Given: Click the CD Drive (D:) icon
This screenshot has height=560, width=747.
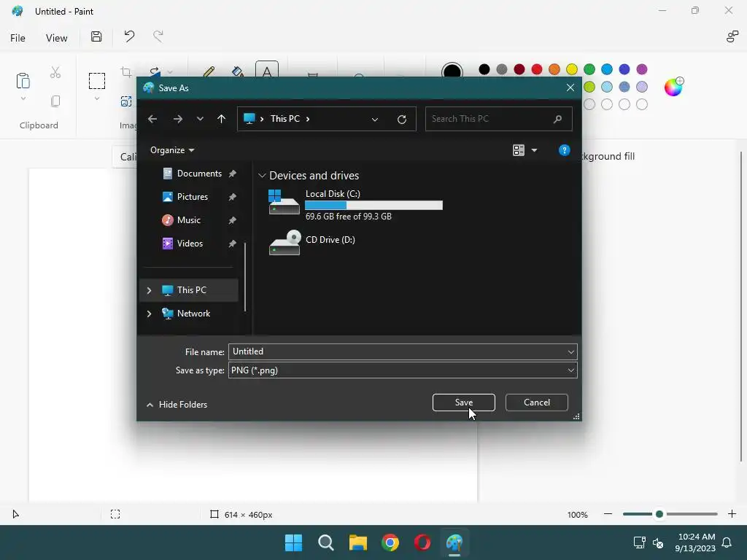Looking at the screenshot, I should pyautogui.click(x=285, y=243).
